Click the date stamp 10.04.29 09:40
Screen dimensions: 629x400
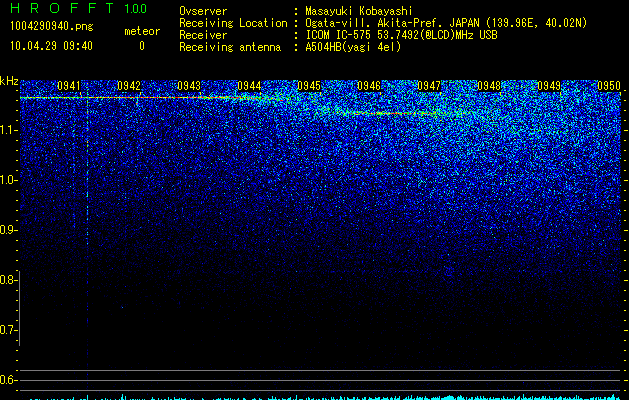coord(51,46)
